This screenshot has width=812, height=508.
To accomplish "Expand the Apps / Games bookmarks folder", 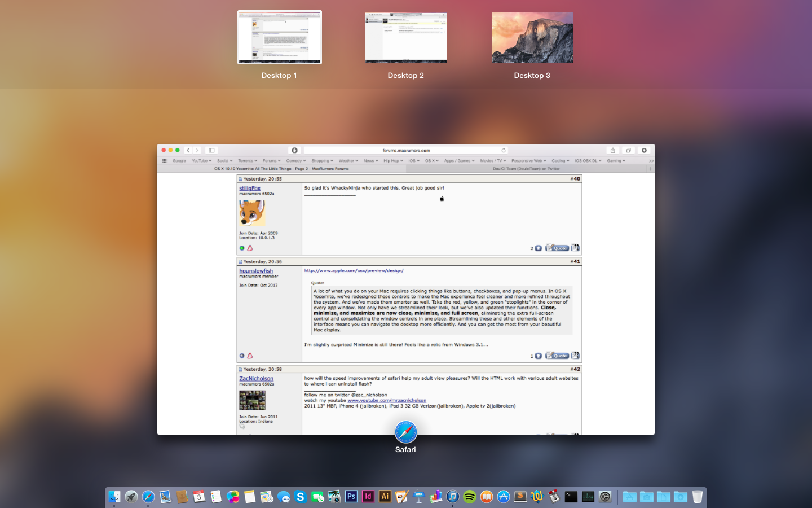I will [x=459, y=161].
